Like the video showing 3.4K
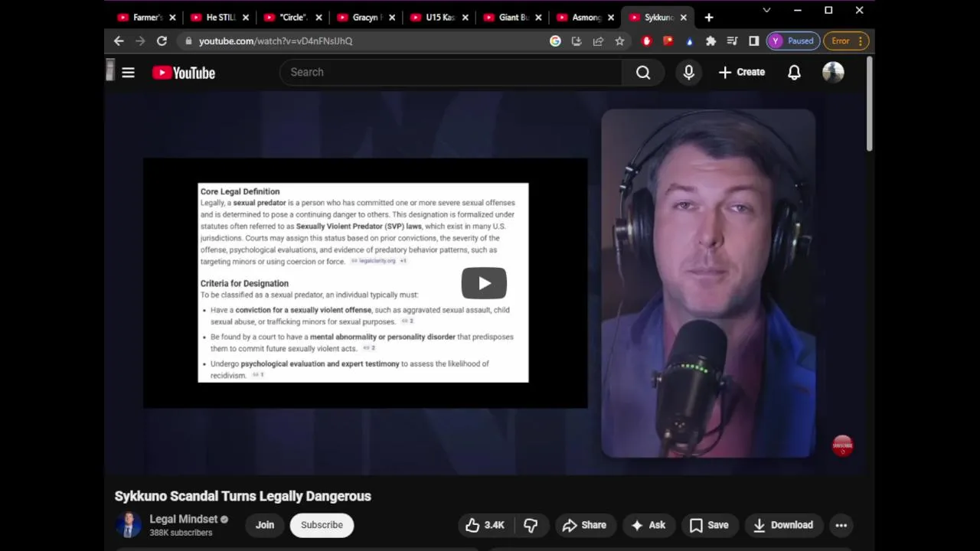The width and height of the screenshot is (980, 551). (x=485, y=525)
